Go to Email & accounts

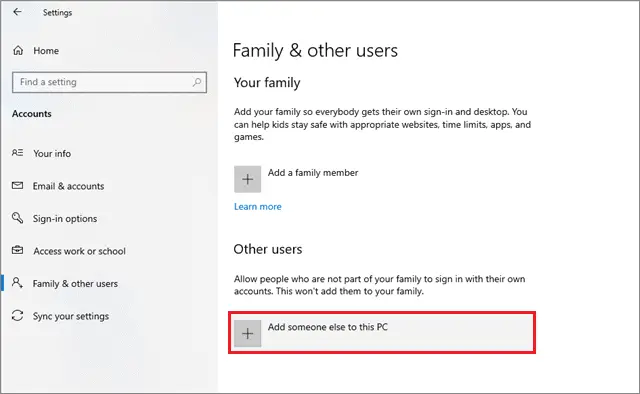(x=69, y=186)
